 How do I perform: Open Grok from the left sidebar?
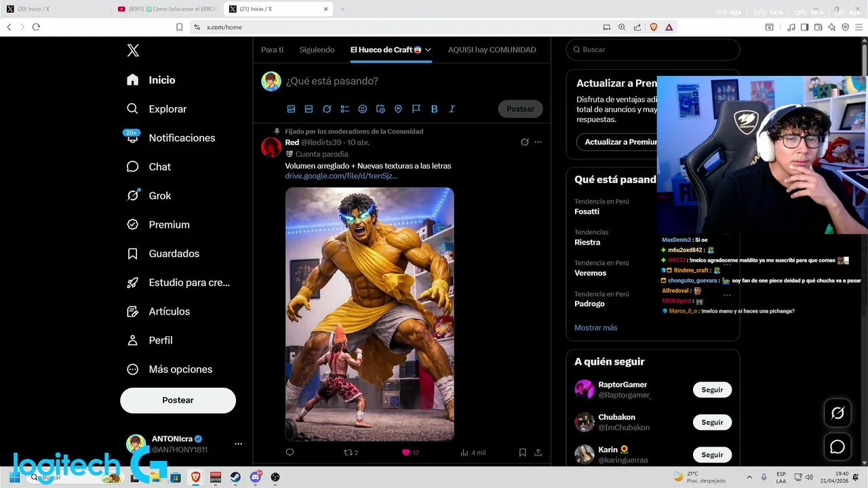click(149, 196)
